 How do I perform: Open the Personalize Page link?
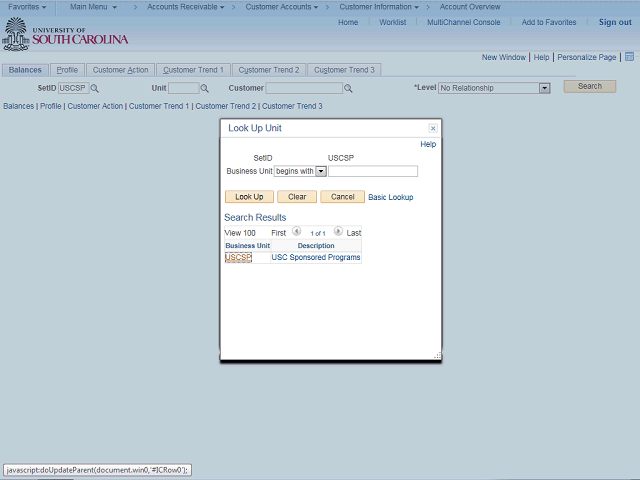[587, 57]
